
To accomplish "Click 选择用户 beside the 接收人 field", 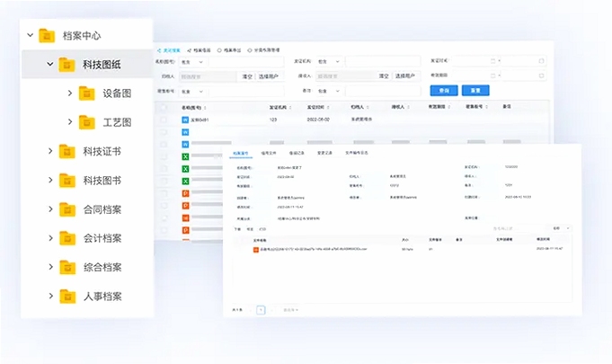I will coord(405,76).
